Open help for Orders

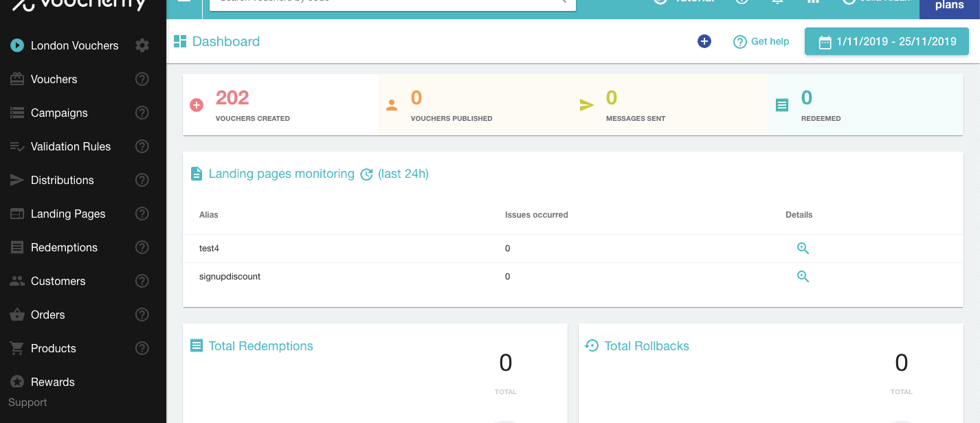(142, 315)
